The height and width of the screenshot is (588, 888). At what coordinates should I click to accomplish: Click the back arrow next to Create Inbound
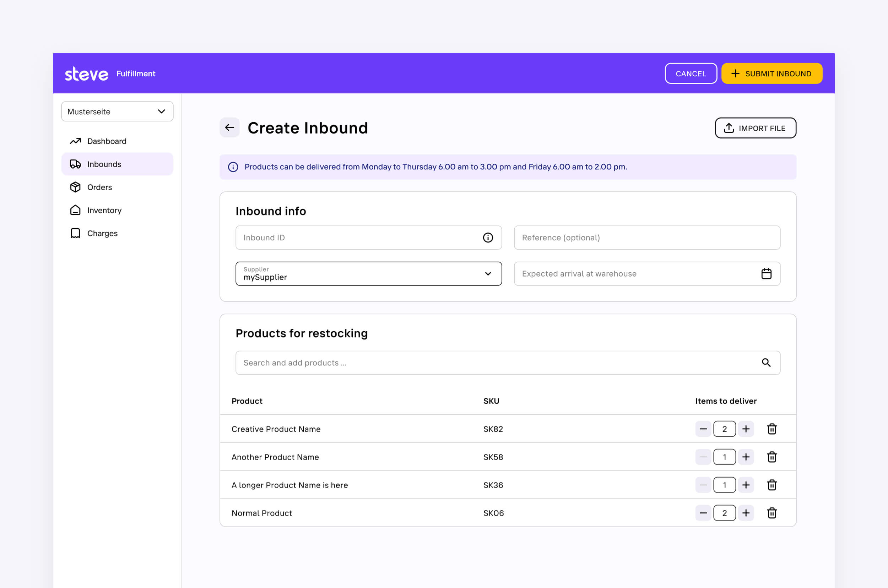229,127
